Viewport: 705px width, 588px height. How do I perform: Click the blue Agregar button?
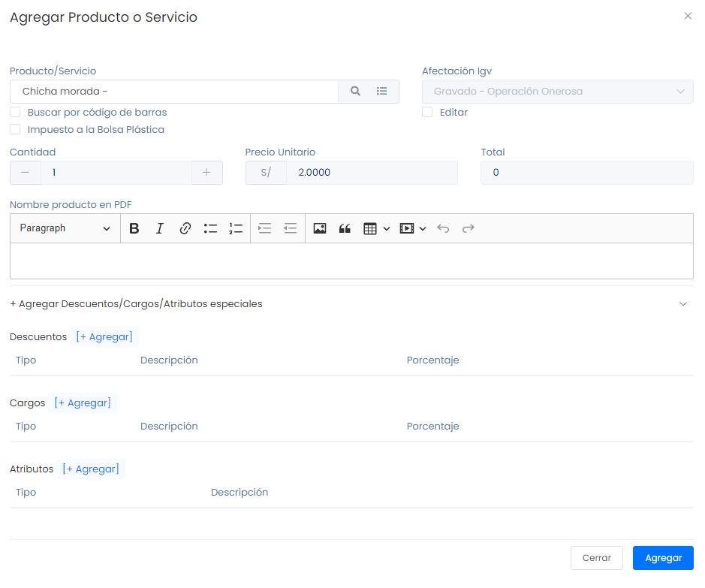(x=662, y=558)
